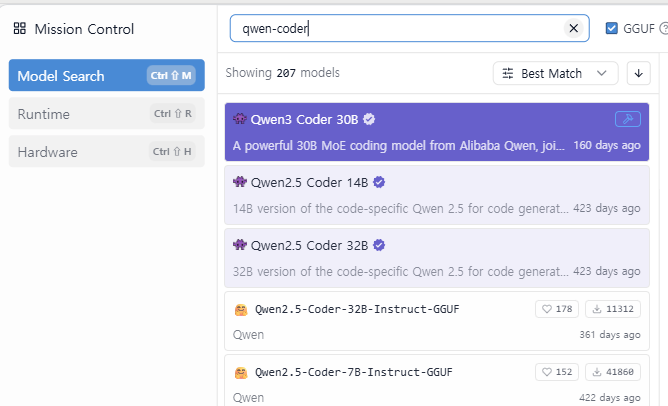Select Qwen2.5-Coder-32B-Instruct-GGUF result
668x406 pixels.
point(437,321)
